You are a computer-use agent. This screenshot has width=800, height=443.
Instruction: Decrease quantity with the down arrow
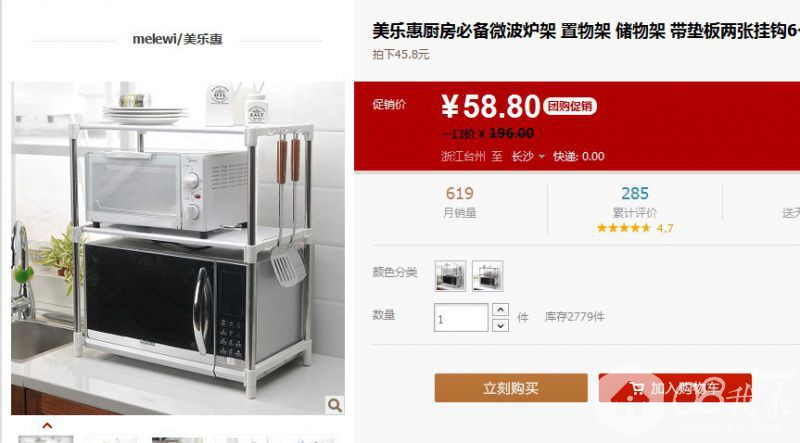(x=501, y=325)
